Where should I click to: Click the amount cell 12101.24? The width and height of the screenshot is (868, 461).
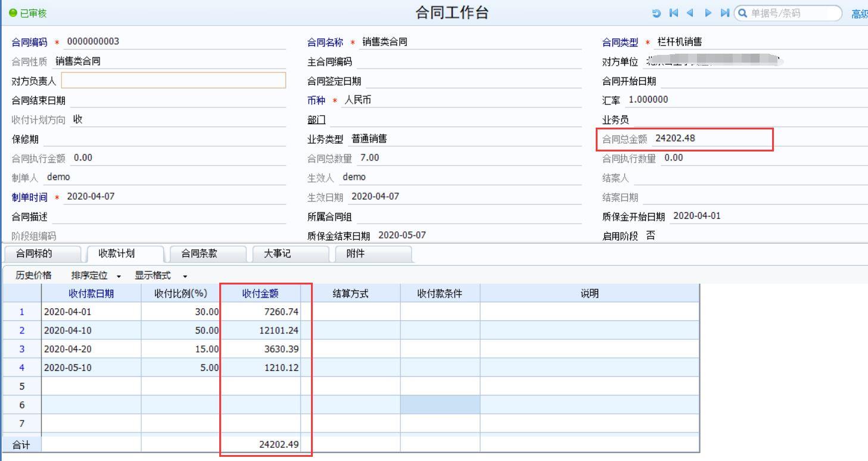click(x=260, y=330)
